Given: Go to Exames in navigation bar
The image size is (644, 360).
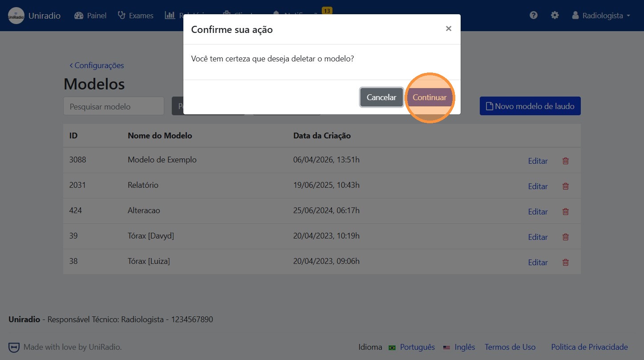Looking at the screenshot, I should [136, 16].
